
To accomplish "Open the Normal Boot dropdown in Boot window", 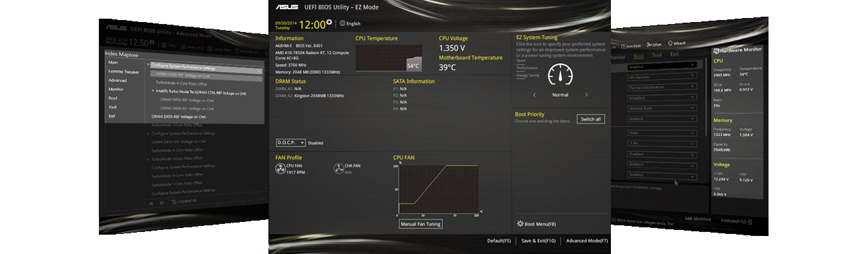I will pyautogui.click(x=663, y=108).
